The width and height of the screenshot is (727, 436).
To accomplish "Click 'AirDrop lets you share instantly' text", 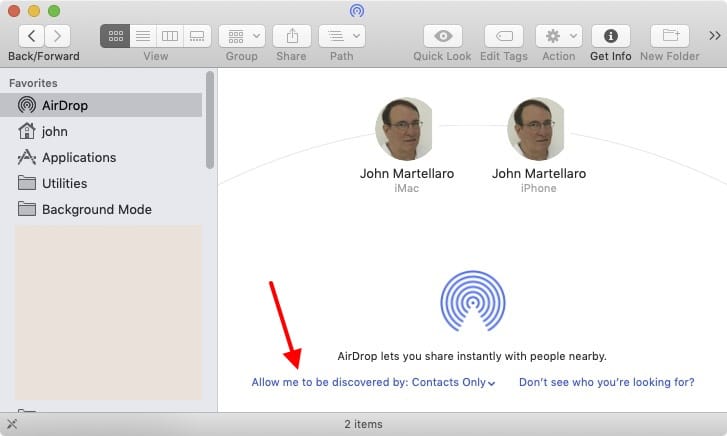I will coord(472,356).
